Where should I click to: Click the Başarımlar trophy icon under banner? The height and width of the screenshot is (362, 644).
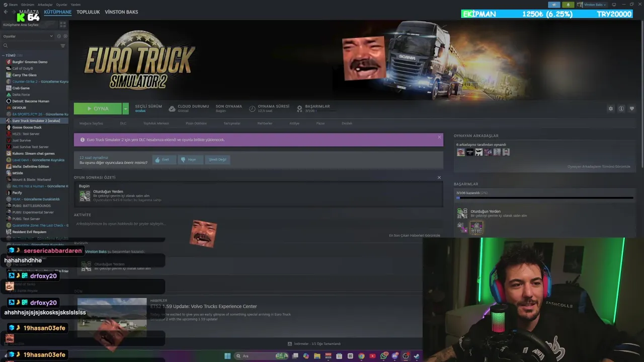coord(299,109)
